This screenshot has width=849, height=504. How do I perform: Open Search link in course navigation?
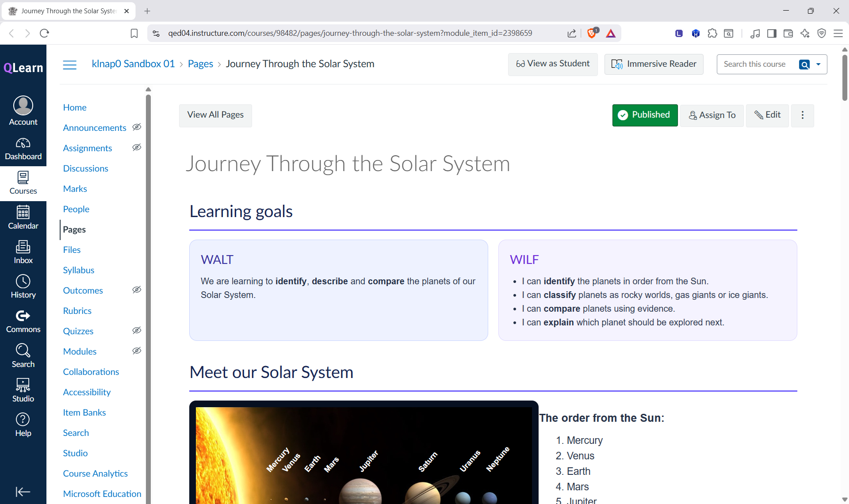(76, 433)
